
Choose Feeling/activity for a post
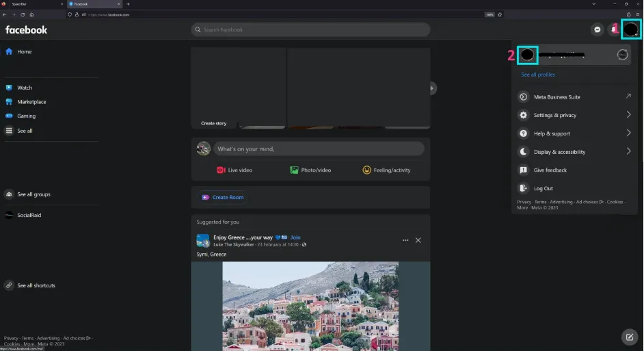386,170
